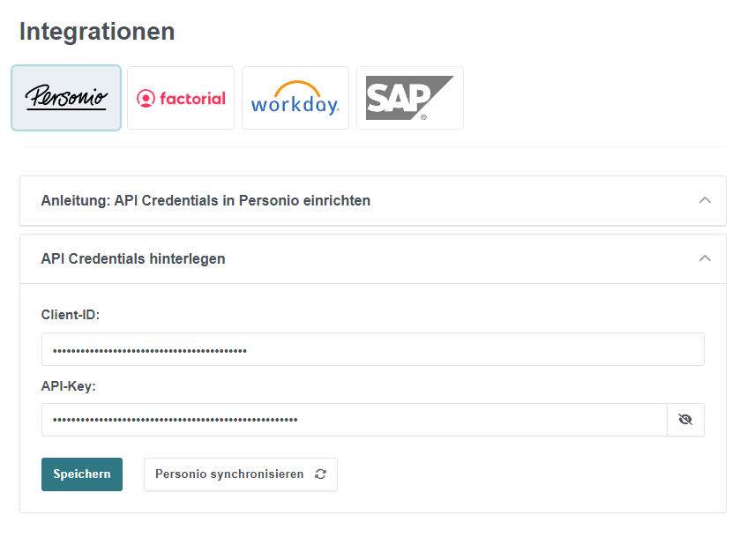
Task: Click the crossed-out eye icon
Action: point(685,420)
